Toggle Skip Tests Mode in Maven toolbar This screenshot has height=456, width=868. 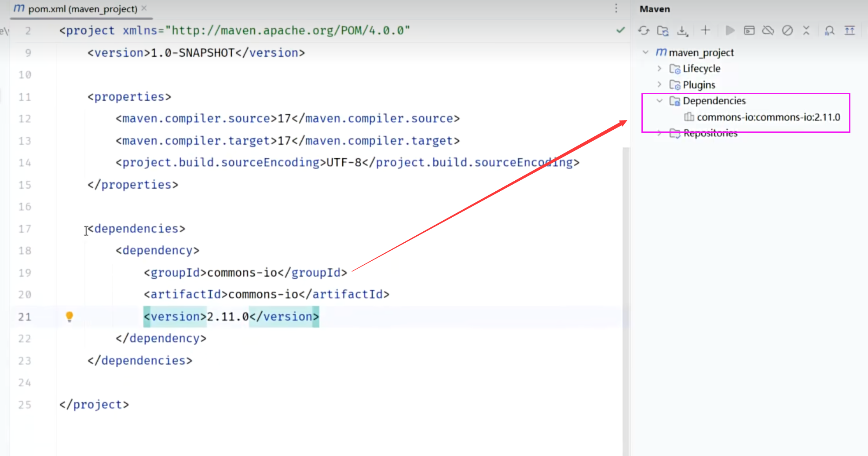[x=787, y=30]
